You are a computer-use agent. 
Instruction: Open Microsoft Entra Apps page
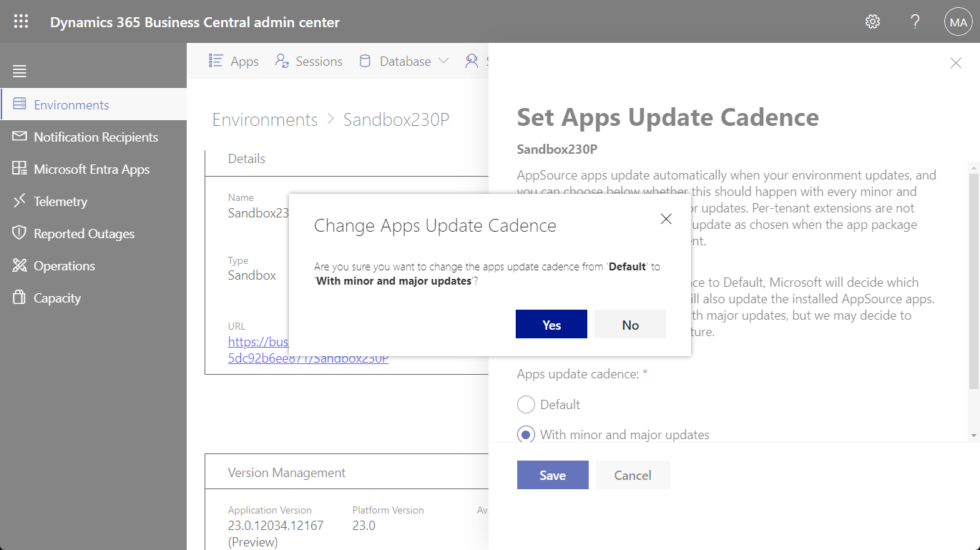(90, 169)
